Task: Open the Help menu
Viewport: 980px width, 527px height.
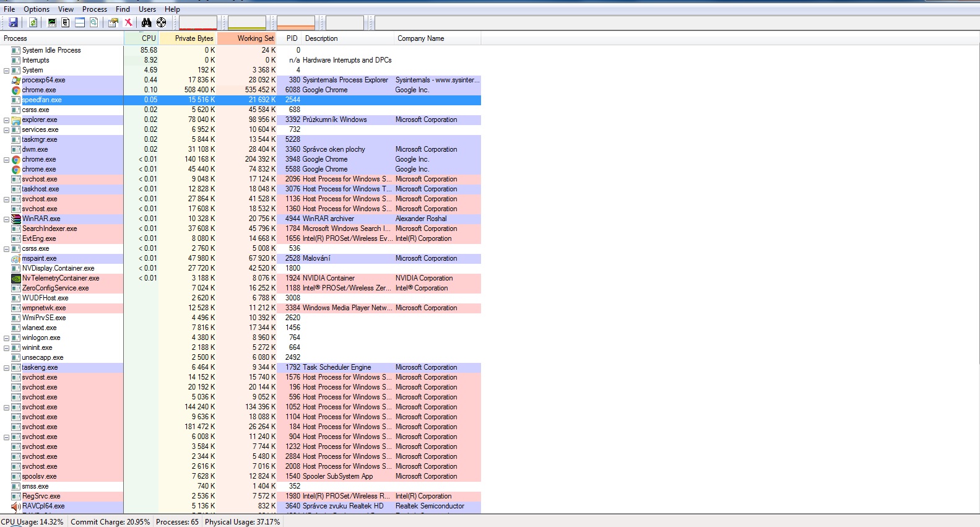Action: tap(172, 9)
